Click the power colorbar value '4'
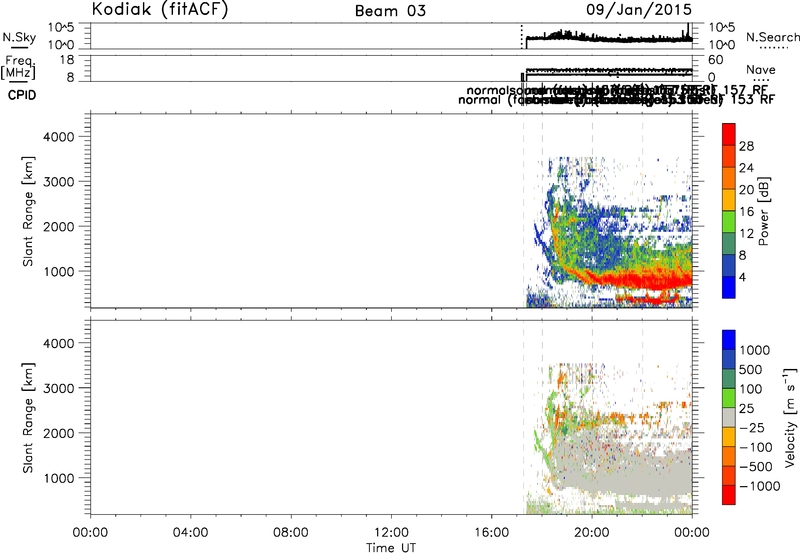800x554 pixels. (742, 277)
